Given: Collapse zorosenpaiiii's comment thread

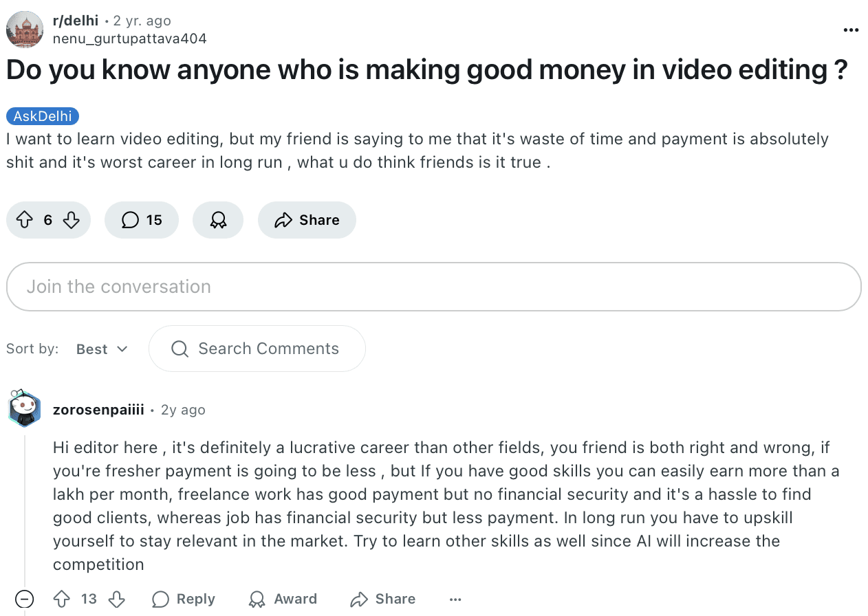Looking at the screenshot, I should tap(24, 599).
